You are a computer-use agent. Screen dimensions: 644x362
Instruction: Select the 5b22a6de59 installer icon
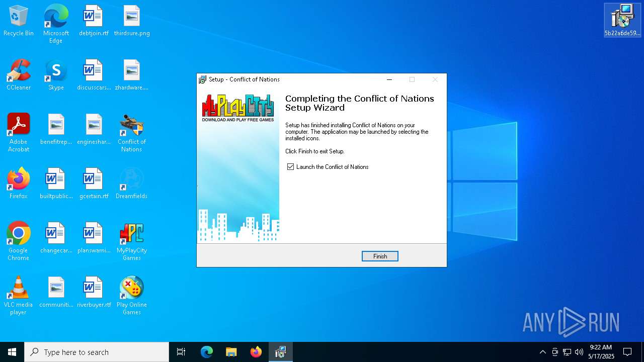coord(622,20)
